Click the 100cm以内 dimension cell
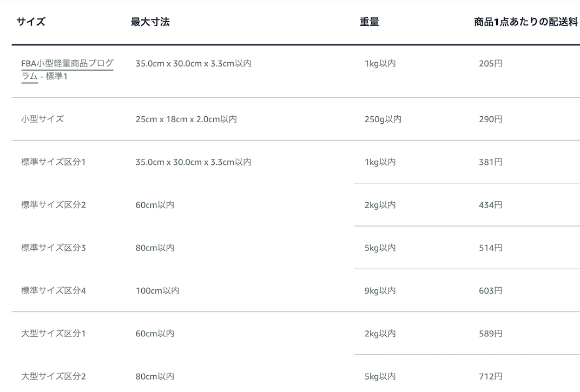This screenshot has width=580, height=392. pyautogui.click(x=157, y=291)
